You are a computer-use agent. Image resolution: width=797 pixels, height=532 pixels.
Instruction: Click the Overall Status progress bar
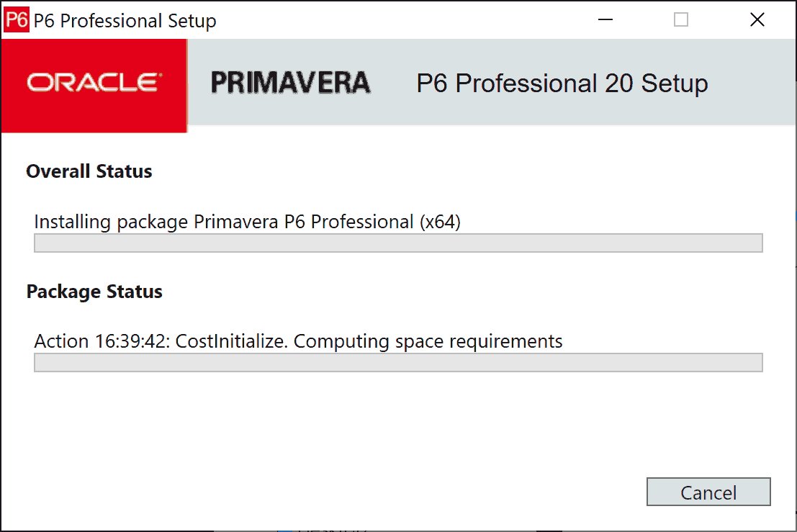(398, 243)
